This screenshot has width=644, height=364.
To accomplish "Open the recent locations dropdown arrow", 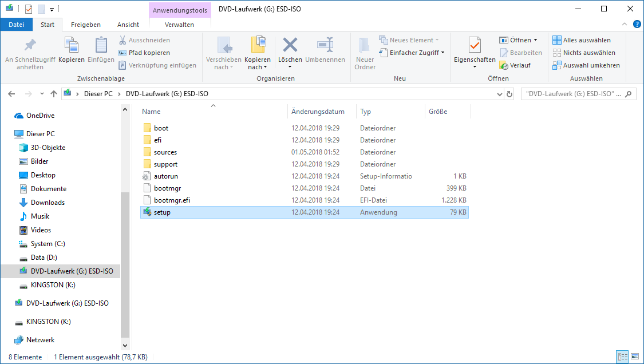I will click(42, 94).
